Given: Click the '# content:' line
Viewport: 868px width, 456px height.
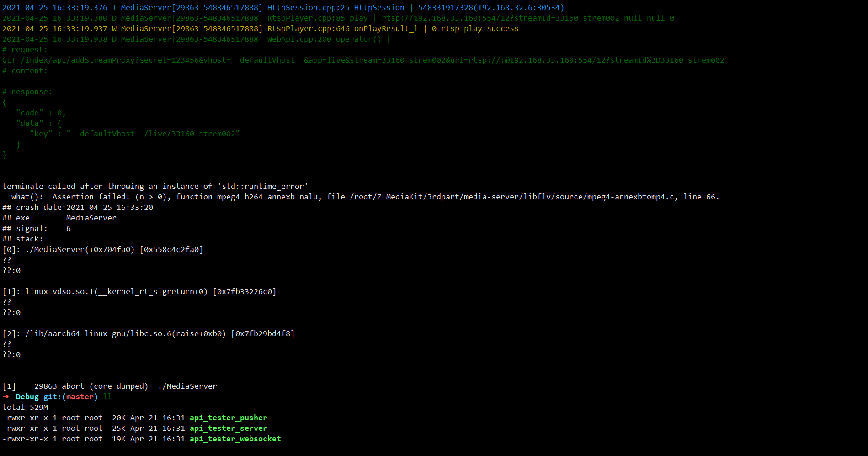Looking at the screenshot, I should coord(25,71).
